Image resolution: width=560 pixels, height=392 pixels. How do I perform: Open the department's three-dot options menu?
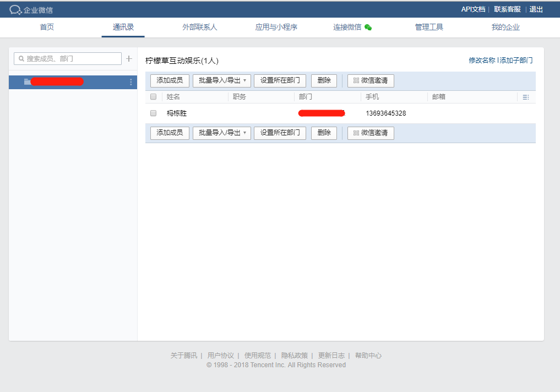tap(131, 82)
